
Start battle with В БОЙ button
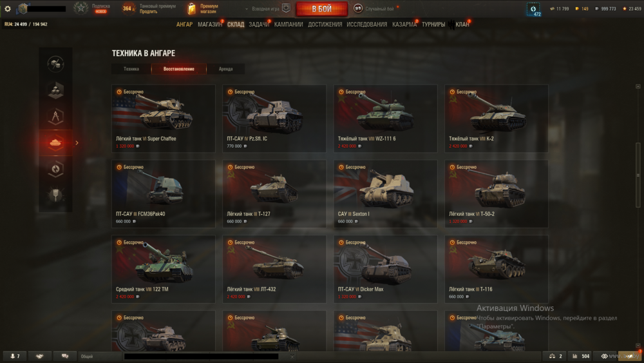(x=321, y=8)
